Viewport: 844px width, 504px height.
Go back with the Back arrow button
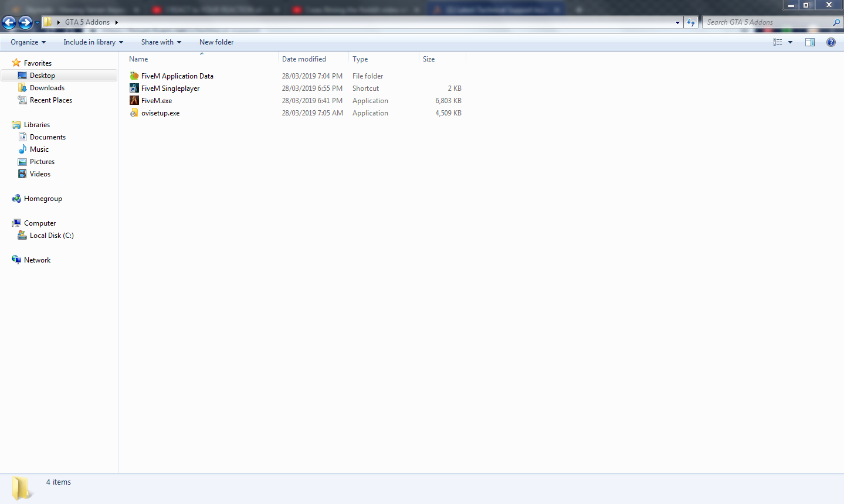tap(9, 23)
